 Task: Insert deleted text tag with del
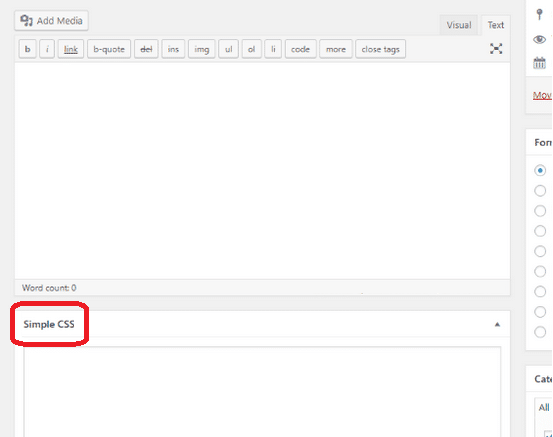[146, 49]
